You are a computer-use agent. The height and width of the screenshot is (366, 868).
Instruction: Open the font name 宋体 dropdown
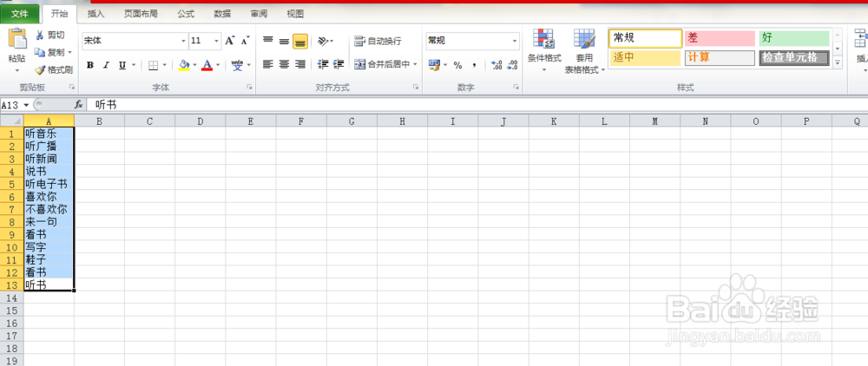(x=184, y=41)
